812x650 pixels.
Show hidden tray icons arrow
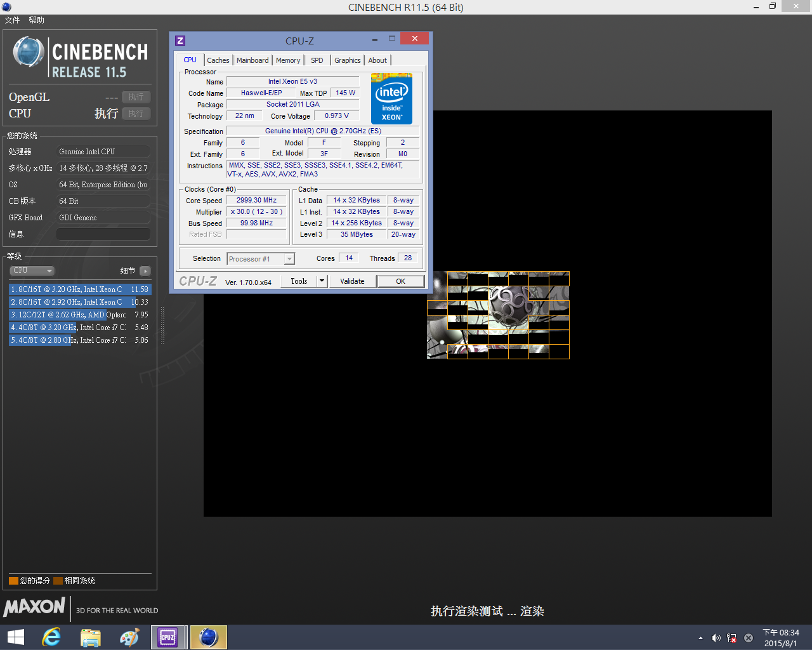point(700,638)
